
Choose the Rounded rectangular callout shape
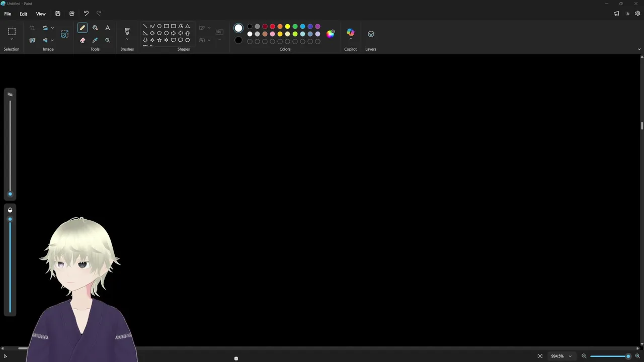(173, 40)
